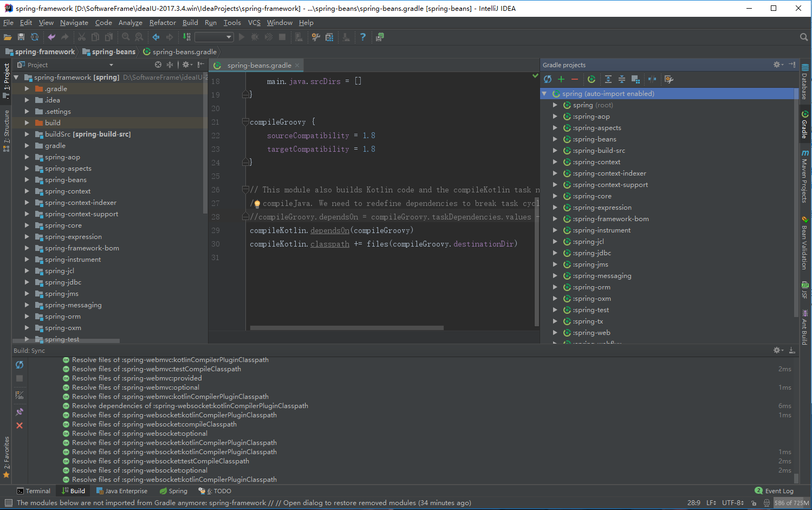Click the Search Everywhere magnifier icon
This screenshot has height=510, width=812.
pos(804,37)
